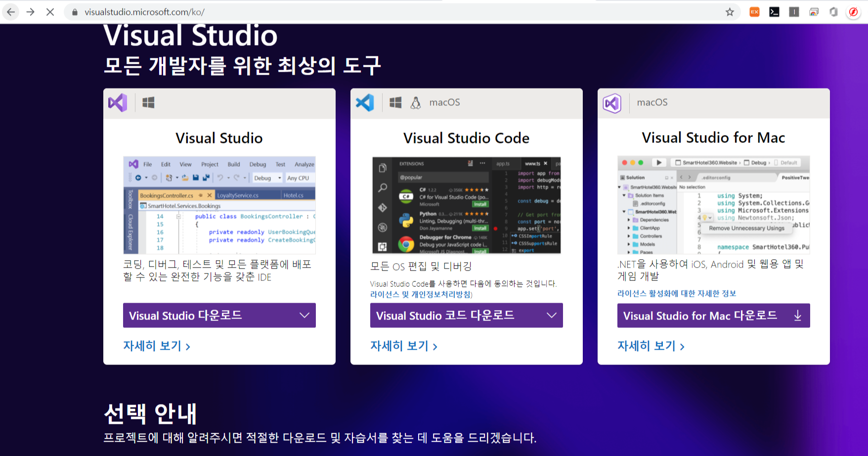This screenshot has width=868, height=456.
Task: Click the VS Code extensions screenshot thumbnail
Action: tap(467, 205)
